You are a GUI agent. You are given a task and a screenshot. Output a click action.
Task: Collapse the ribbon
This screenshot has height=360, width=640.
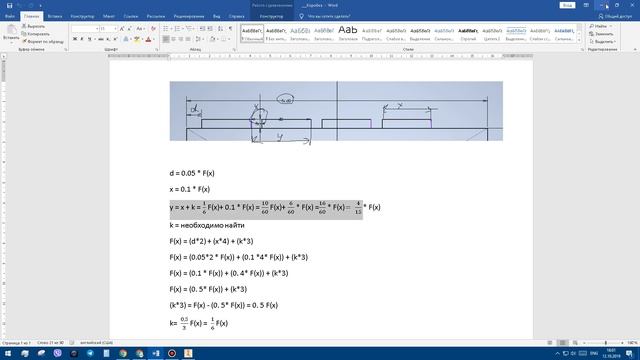(635, 49)
